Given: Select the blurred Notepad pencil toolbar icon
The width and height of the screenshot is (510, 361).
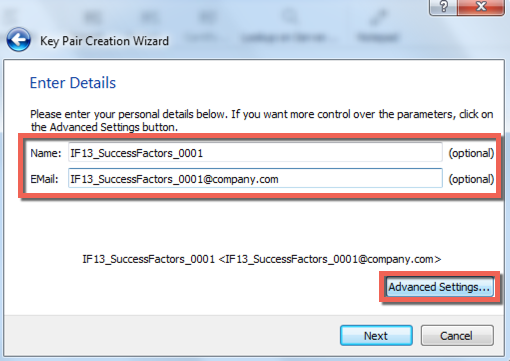Looking at the screenshot, I should click(x=378, y=17).
